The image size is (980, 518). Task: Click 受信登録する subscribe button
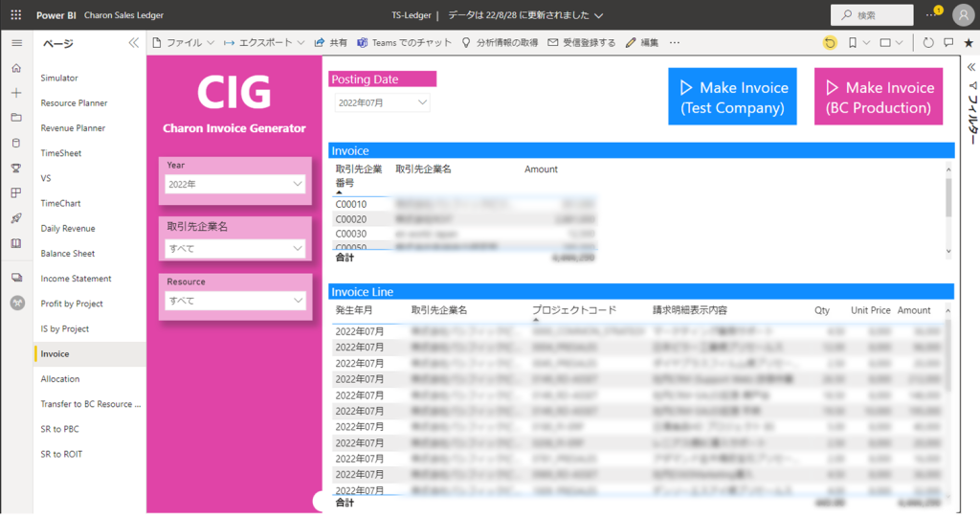pyautogui.click(x=582, y=42)
